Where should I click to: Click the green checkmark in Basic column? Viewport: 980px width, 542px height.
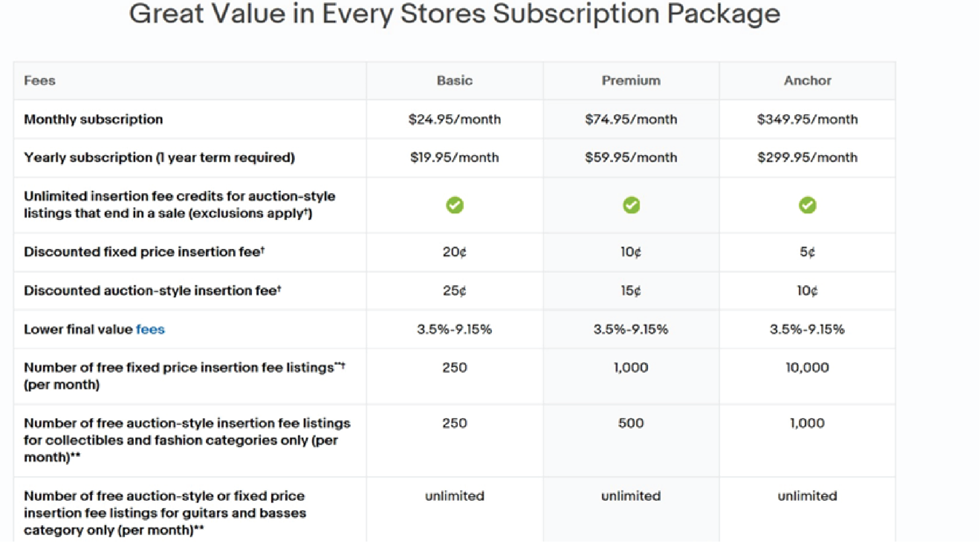pos(455,205)
